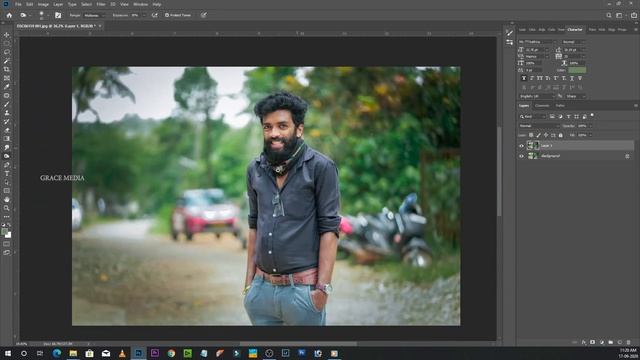640x360 pixels.
Task: Open the language dropdown English UK
Action: coord(537,96)
